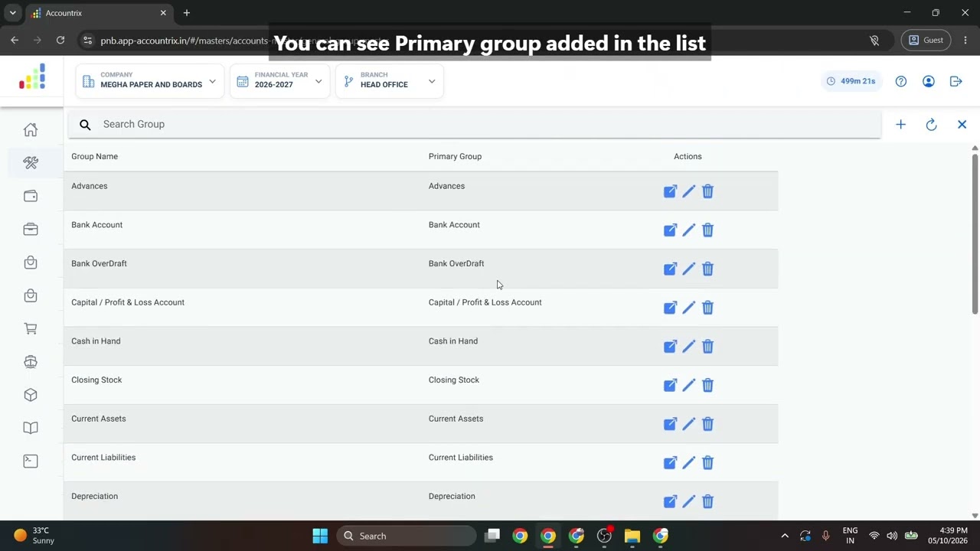Edit the Capital / Profit & Loss Account group
Viewport: 980px width, 551px height.
coord(688,308)
